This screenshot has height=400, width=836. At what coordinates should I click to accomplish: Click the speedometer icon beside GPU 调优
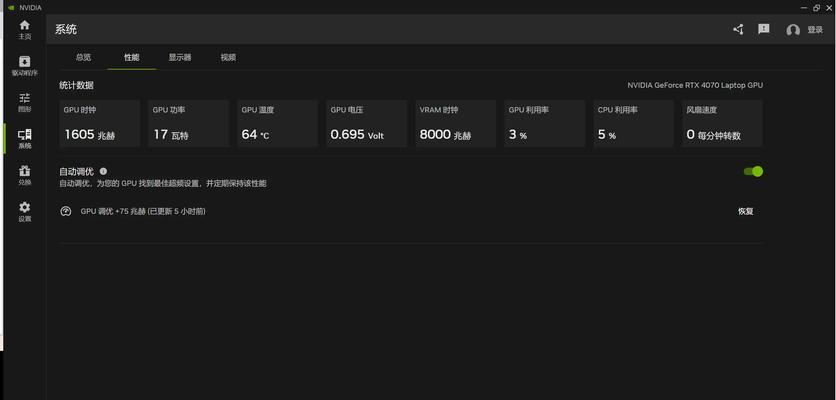tap(66, 211)
